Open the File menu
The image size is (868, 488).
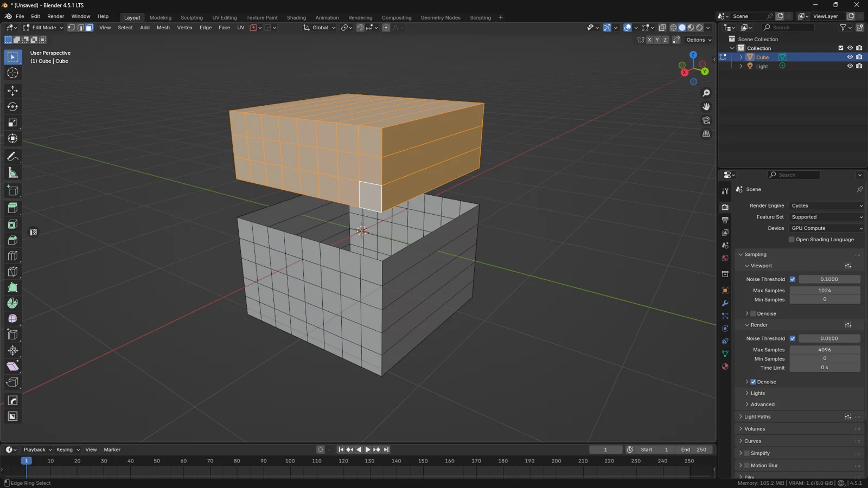(20, 16)
